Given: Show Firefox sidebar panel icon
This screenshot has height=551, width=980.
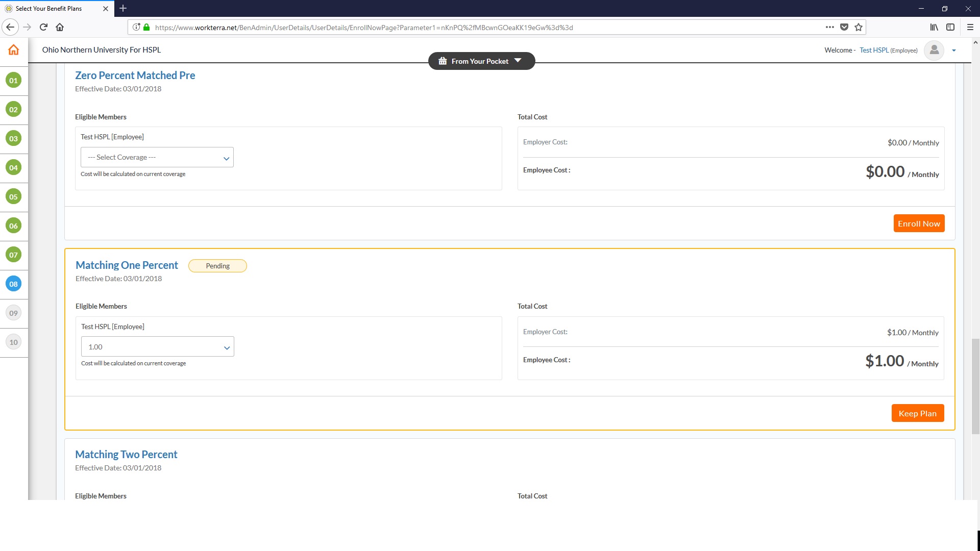Looking at the screenshot, I should click(950, 28).
